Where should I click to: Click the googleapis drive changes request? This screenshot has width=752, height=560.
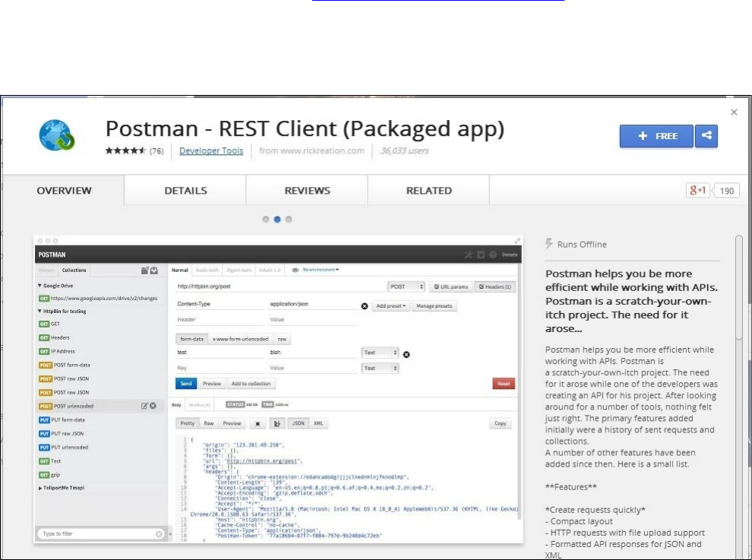[x=98, y=298]
